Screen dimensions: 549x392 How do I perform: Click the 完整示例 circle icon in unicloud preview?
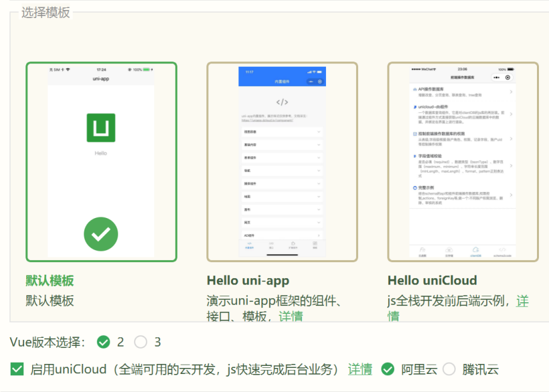(x=415, y=188)
